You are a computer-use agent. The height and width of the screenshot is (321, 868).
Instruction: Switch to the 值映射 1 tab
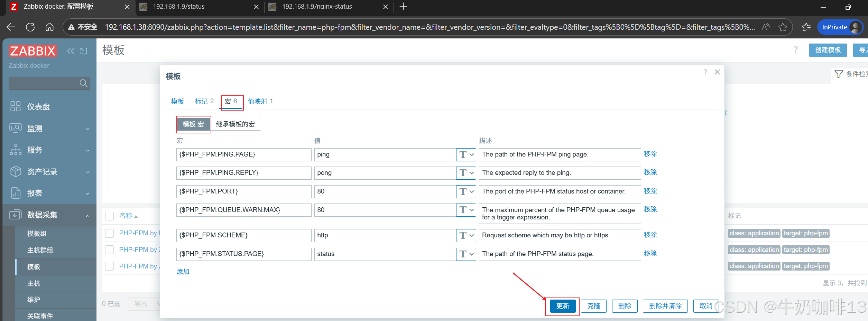tap(260, 101)
